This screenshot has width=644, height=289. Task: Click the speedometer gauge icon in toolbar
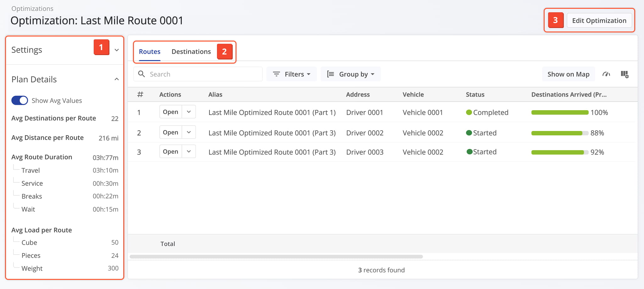[606, 74]
